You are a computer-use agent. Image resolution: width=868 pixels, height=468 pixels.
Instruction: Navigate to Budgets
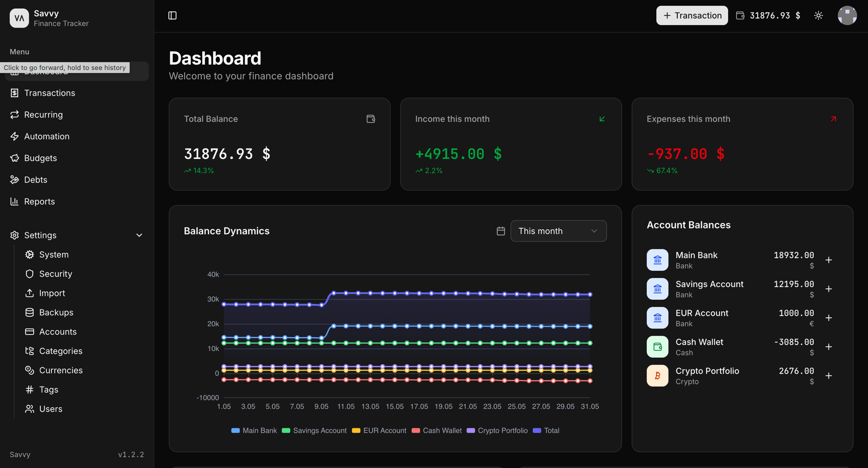77,158
